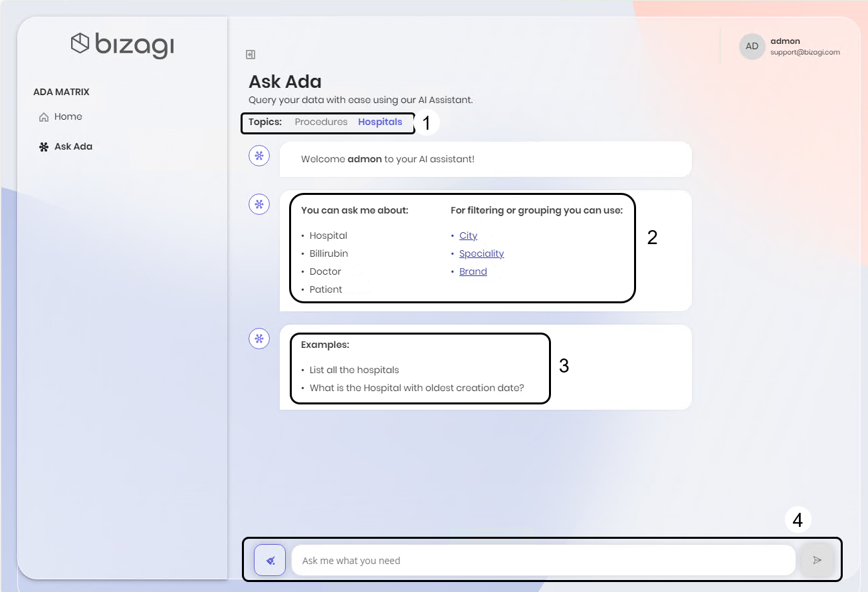The width and height of the screenshot is (868, 592).
Task: Click the 'Ask me what you need' input
Action: click(543, 560)
